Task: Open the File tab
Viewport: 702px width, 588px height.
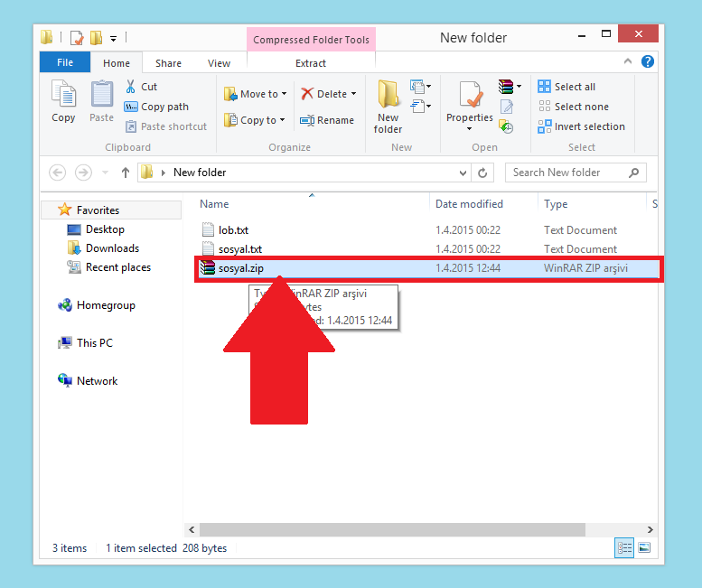Action: tap(65, 62)
